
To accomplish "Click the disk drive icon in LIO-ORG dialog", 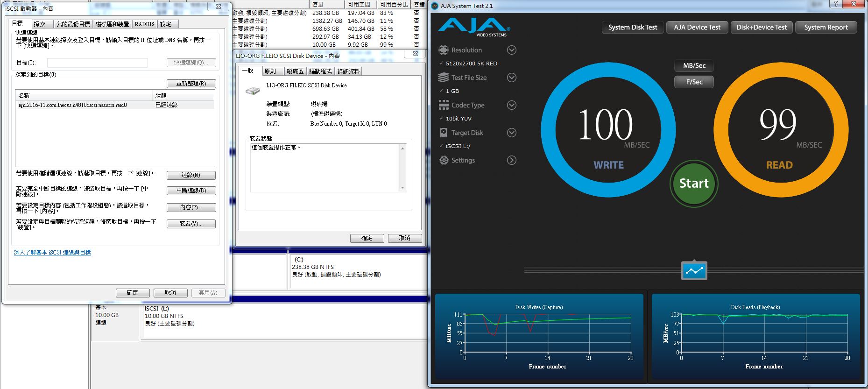I will pyautogui.click(x=253, y=90).
